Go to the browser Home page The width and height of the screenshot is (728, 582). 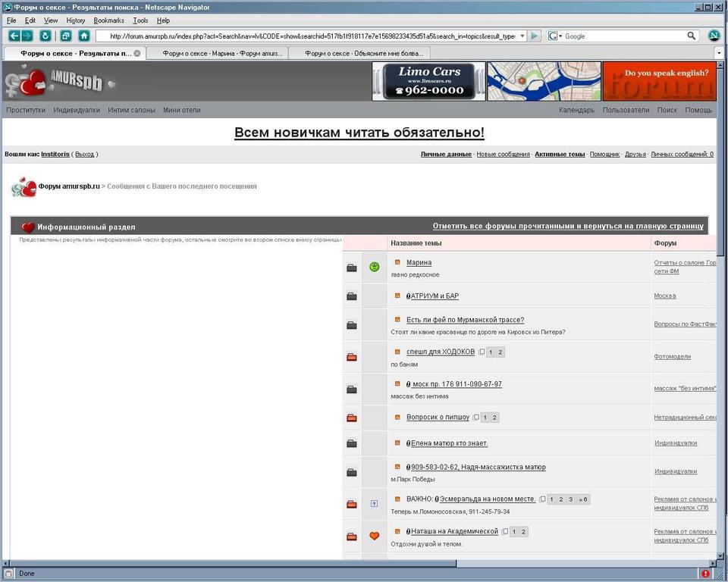click(83, 36)
